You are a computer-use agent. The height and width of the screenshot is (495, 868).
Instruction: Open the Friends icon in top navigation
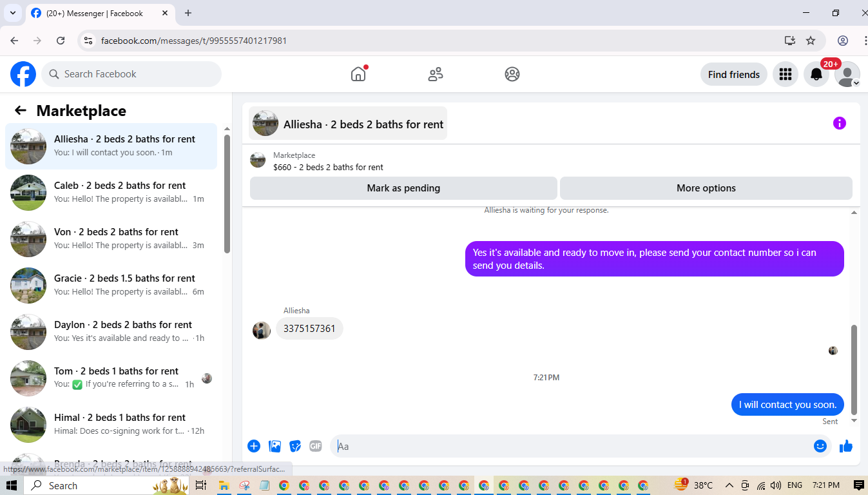pos(436,74)
